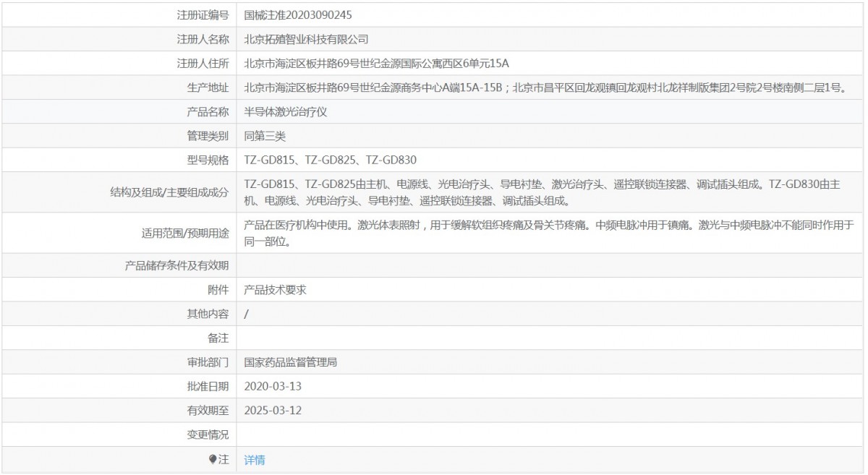Click the bullet icon beside 注
This screenshot has height=475, width=868.
tap(213, 459)
